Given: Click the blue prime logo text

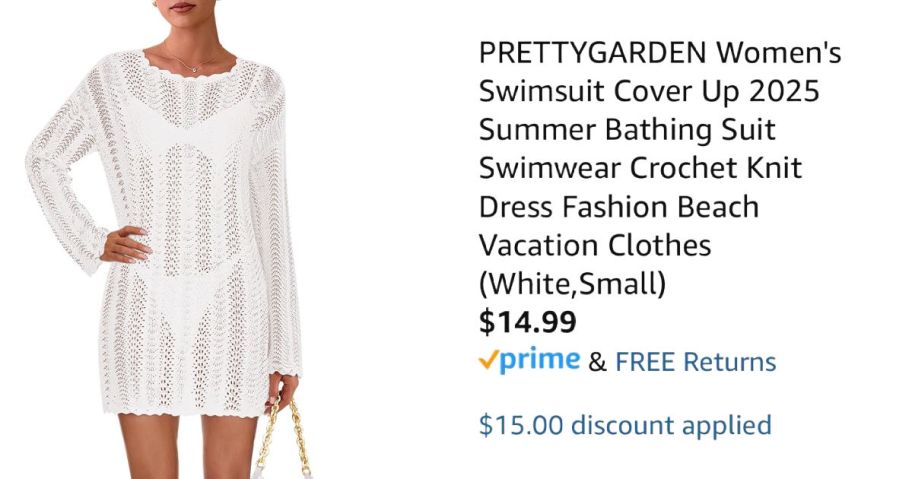Looking at the screenshot, I should tap(539, 360).
